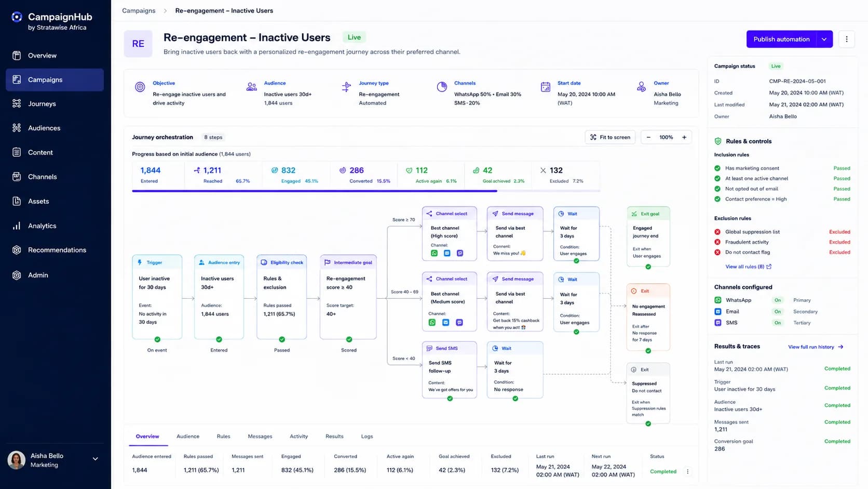The image size is (868, 489).
Task: Expand the Publish automation dropdown arrow
Action: coord(824,39)
